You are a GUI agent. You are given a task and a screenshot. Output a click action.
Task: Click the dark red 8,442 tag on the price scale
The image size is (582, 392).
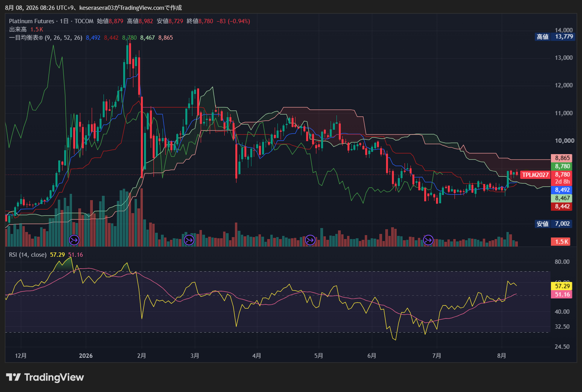[562, 207]
